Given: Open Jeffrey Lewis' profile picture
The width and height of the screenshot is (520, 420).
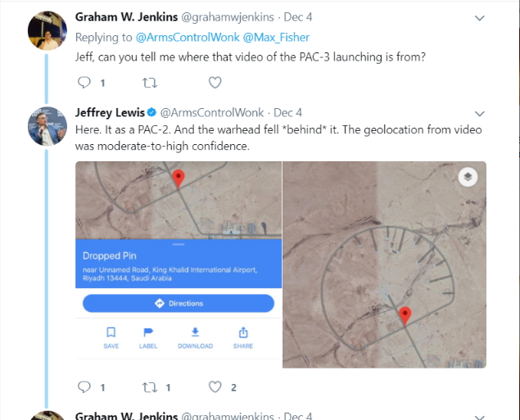Looking at the screenshot, I should point(47,126).
